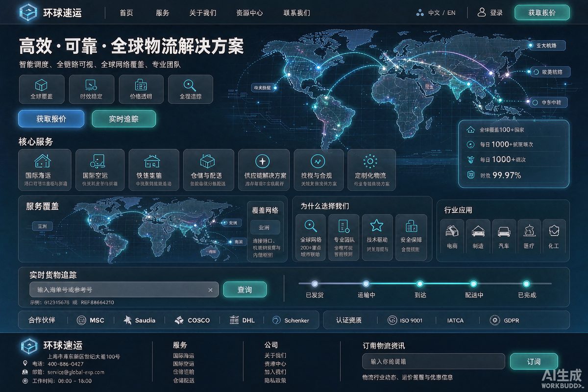
Task: Click the 安全保障 card icon
Action: coord(411,226)
